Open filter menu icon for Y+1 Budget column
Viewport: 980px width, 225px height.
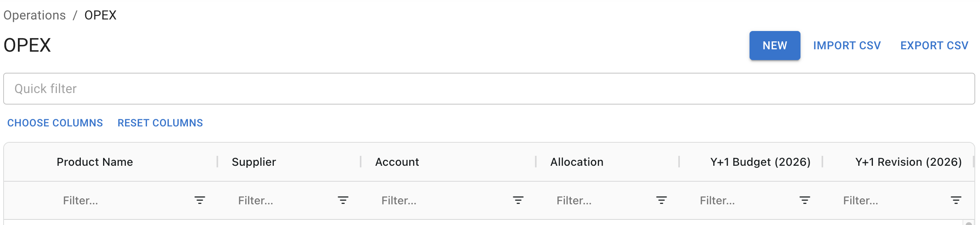click(805, 200)
